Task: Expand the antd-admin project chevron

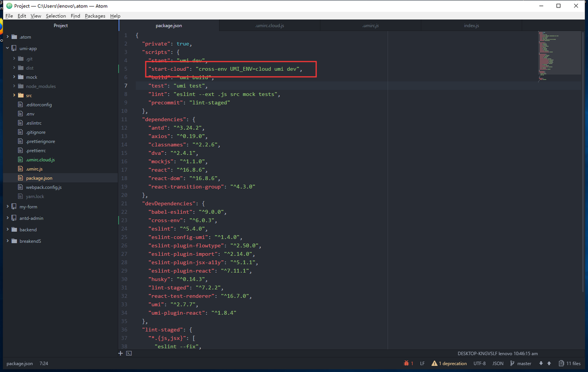Action: pyautogui.click(x=7, y=218)
